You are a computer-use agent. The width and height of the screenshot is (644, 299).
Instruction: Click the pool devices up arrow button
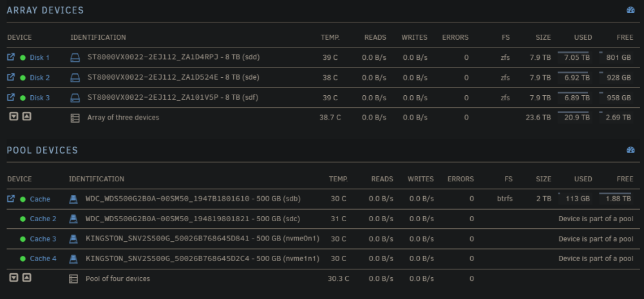click(26, 278)
